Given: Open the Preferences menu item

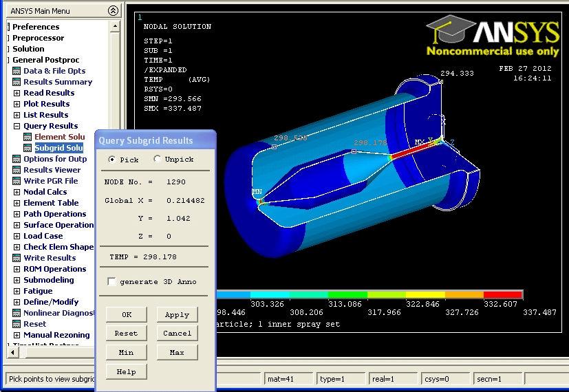Looking at the screenshot, I should pyautogui.click(x=36, y=27).
